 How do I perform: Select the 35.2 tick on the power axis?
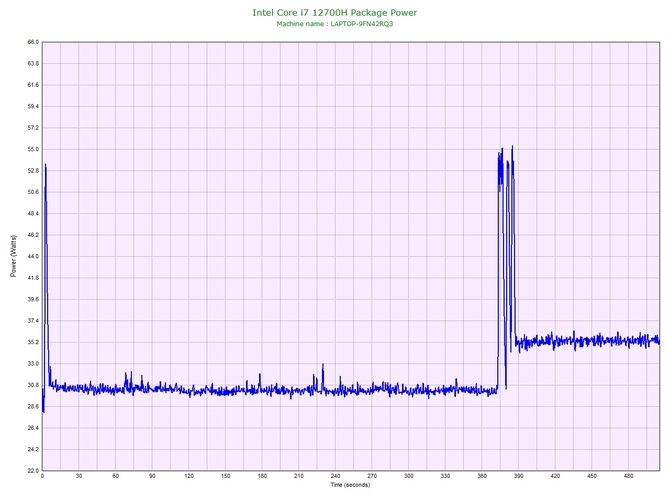[33, 342]
